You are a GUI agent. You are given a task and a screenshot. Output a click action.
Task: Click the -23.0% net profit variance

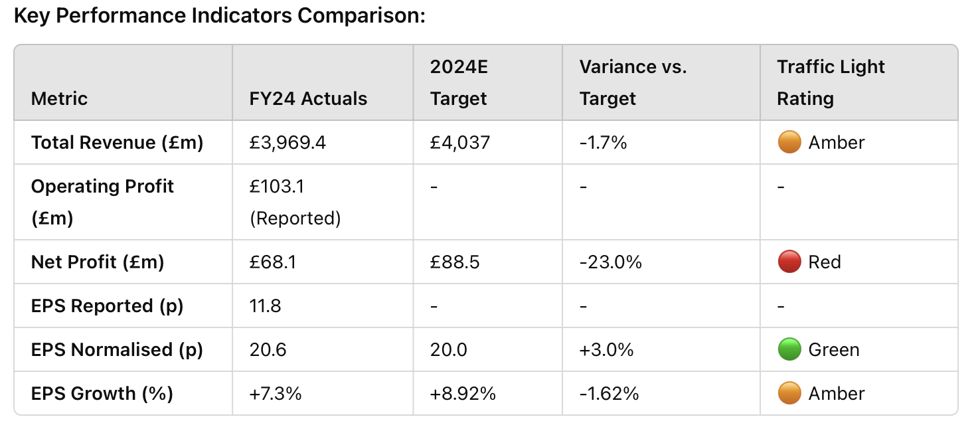click(611, 262)
